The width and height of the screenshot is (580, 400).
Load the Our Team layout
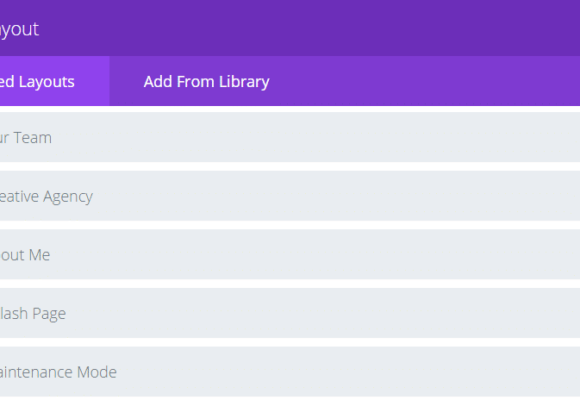click(x=290, y=137)
